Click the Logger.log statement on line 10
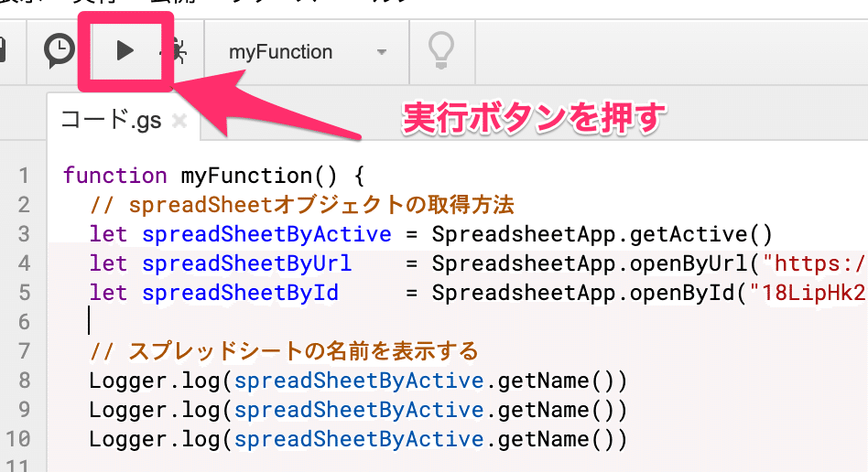Viewport: 868px width, 472px height. click(358, 439)
